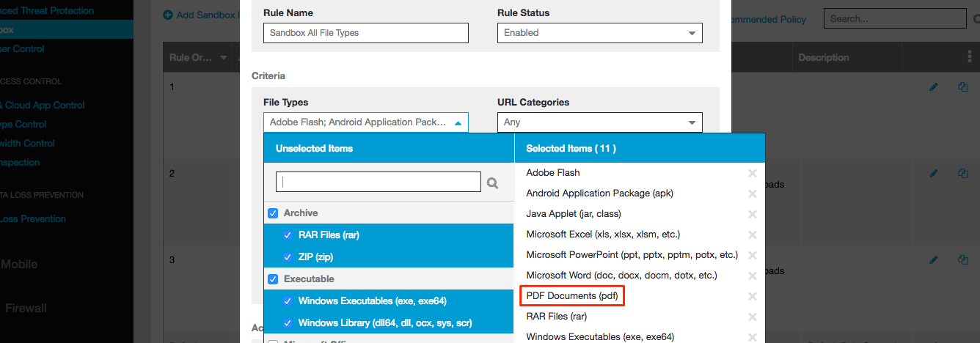980x343 pixels.
Task: Open the URL Categories dropdown
Action: (x=600, y=122)
